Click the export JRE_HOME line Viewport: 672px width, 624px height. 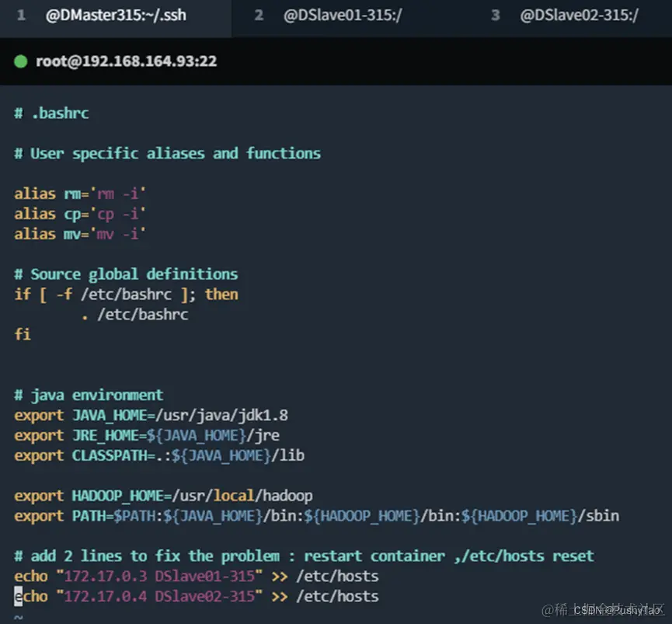point(147,435)
